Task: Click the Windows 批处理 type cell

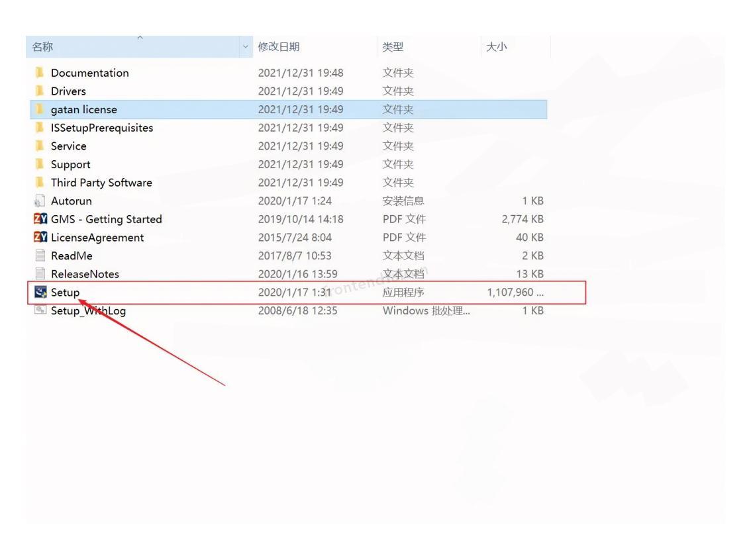Action: 426,310
